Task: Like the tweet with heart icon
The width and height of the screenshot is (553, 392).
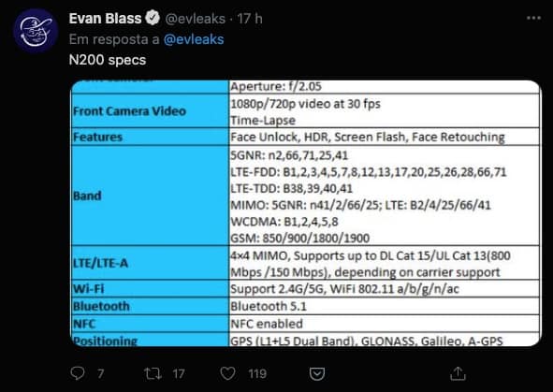Action: pos(227,373)
